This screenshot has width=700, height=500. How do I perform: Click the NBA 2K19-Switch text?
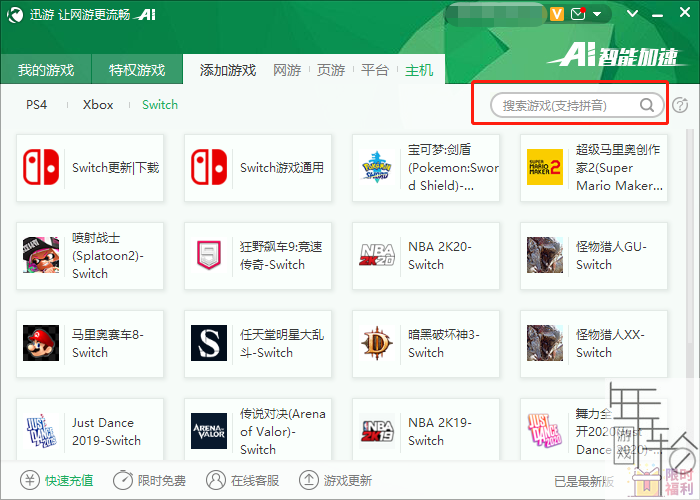pos(440,431)
